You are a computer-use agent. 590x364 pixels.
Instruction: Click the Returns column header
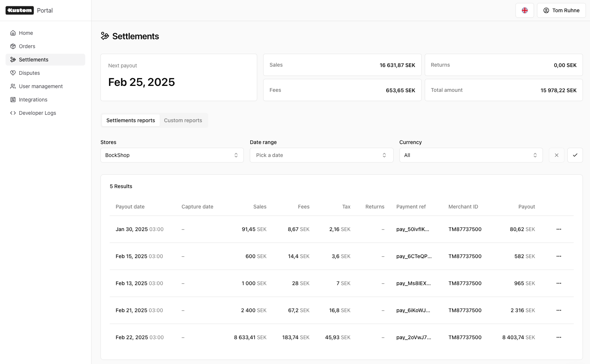[375, 207]
